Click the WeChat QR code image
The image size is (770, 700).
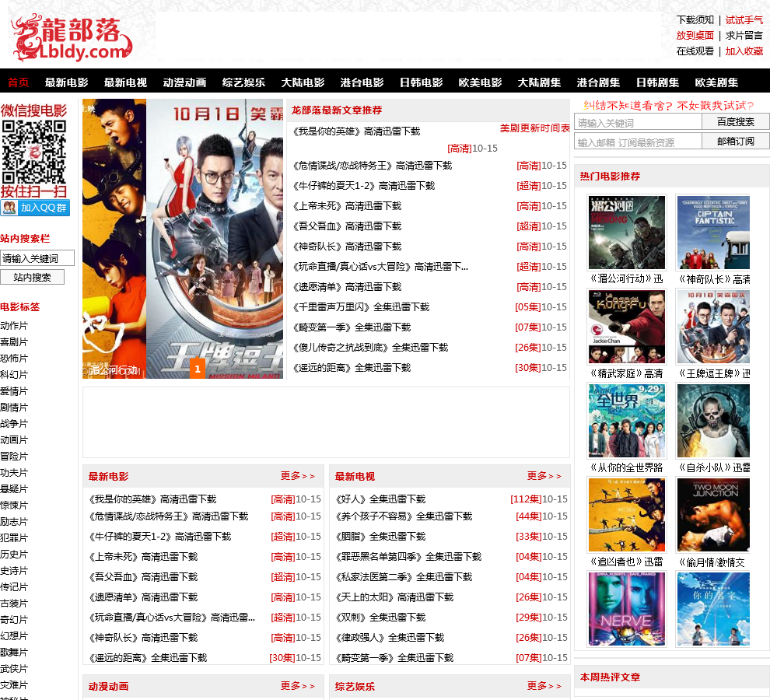(x=34, y=152)
